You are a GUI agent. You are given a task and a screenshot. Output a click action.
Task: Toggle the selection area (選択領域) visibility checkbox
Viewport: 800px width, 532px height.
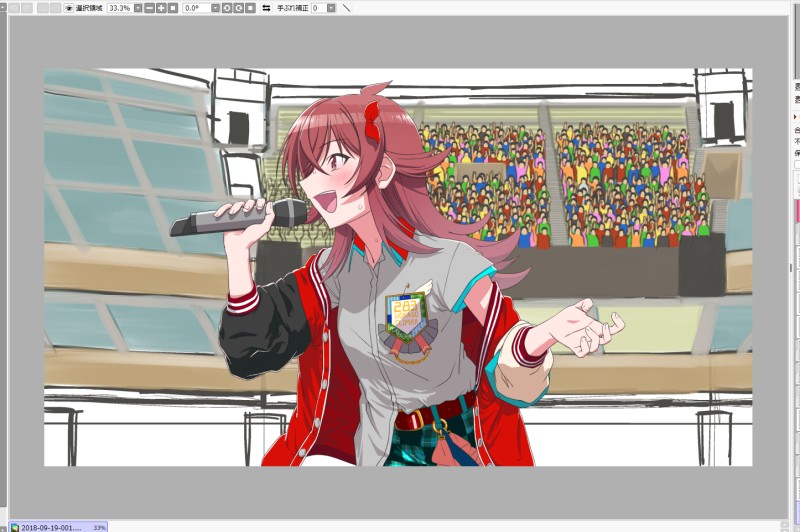click(x=69, y=8)
